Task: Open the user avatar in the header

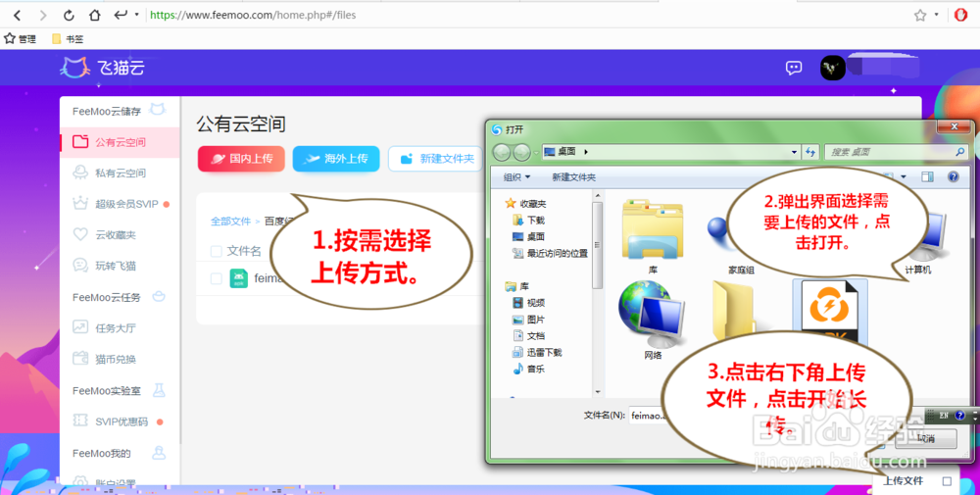Action: pos(832,68)
